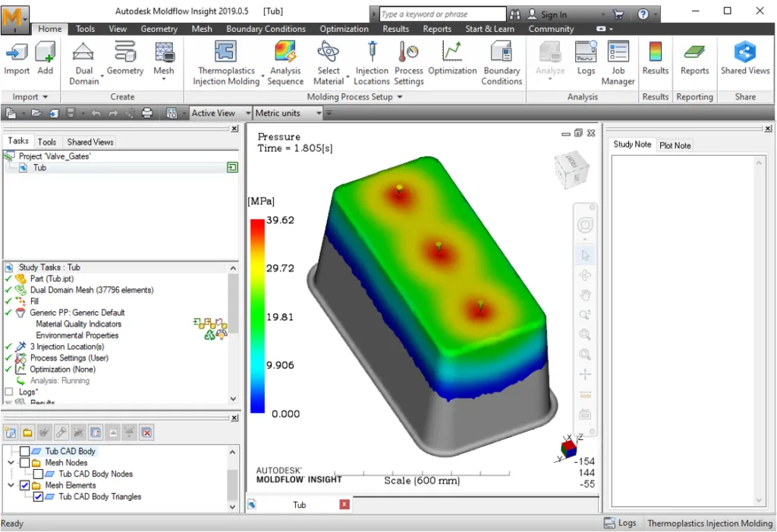The width and height of the screenshot is (777, 532).
Task: Click the Select arrow tool in navigation bar
Action: (x=585, y=255)
